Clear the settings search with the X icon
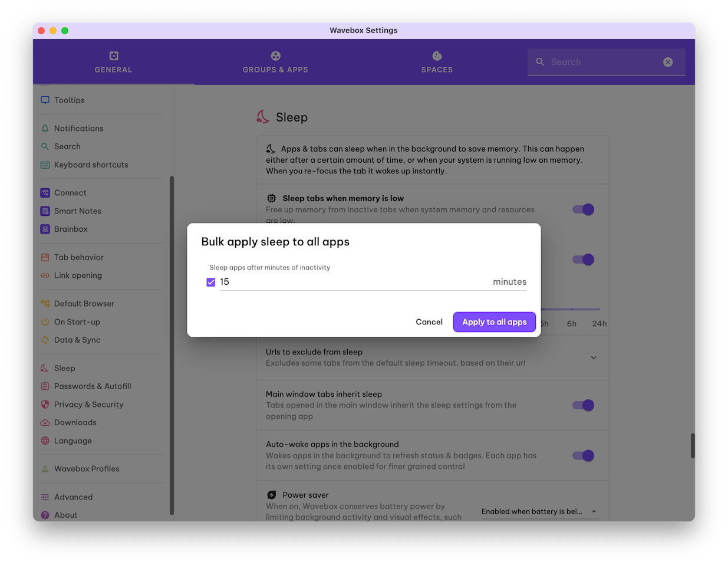The image size is (728, 565). tap(668, 62)
